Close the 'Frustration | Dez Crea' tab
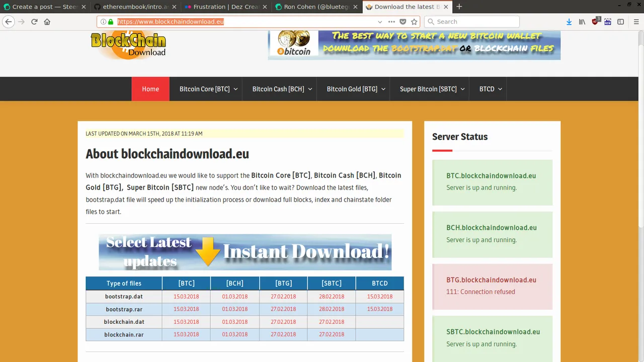The height and width of the screenshot is (362, 644). [x=265, y=7]
